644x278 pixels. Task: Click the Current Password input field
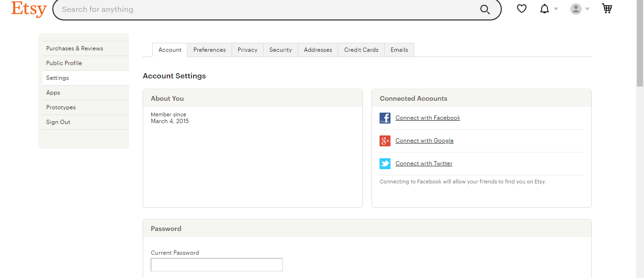pos(217,265)
